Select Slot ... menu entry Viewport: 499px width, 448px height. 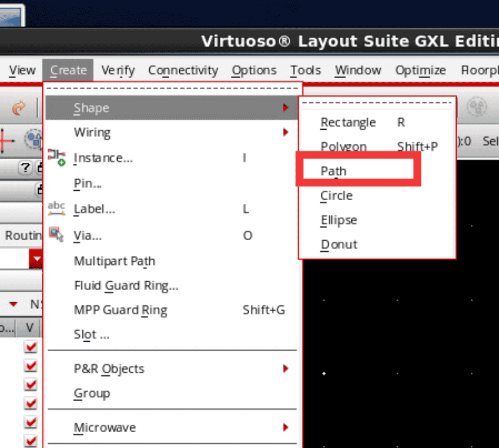(171, 334)
